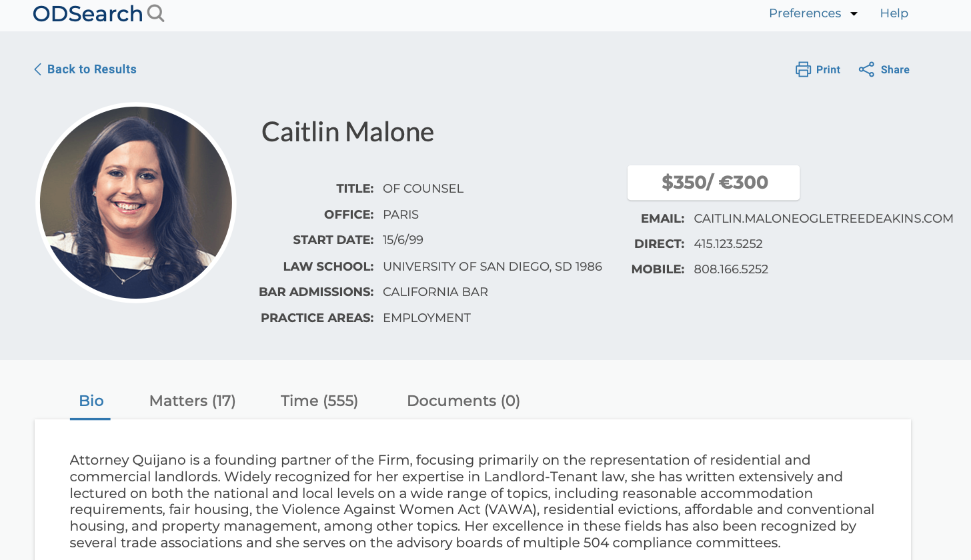The width and height of the screenshot is (971, 560).
Task: Select the Print text link
Action: [828, 69]
